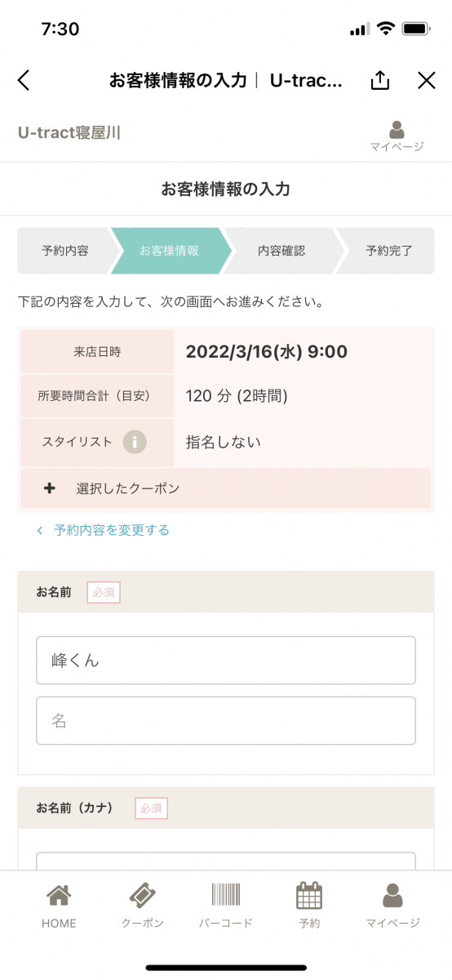Open the share sheet icon
The image size is (452, 980).
click(x=380, y=80)
